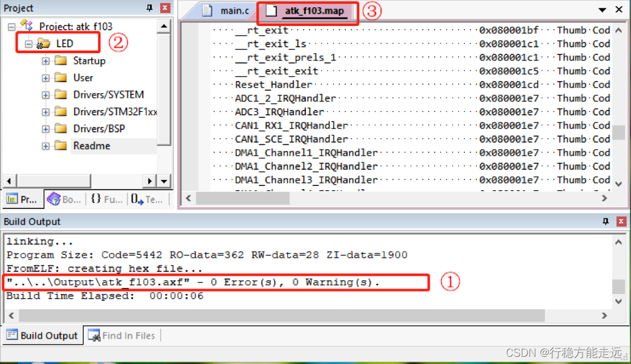Screen dimensions: 631x364
Task: Expand the User folder
Action: (x=45, y=78)
